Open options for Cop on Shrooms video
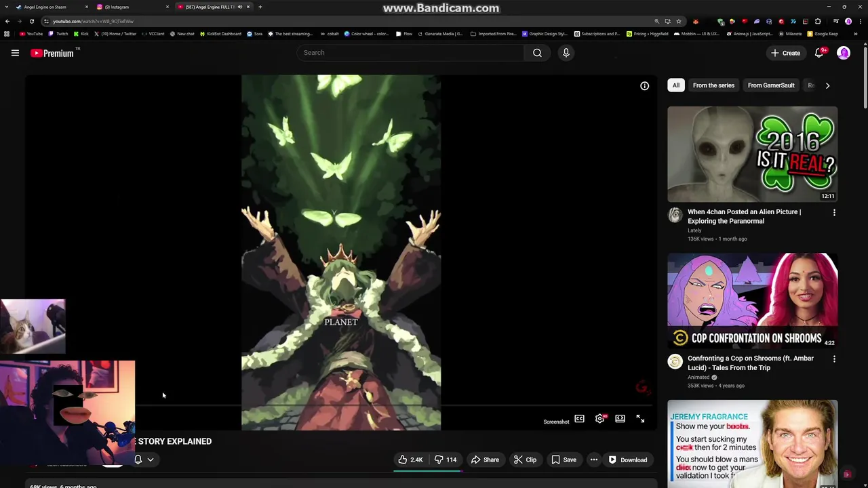 pos(834,359)
